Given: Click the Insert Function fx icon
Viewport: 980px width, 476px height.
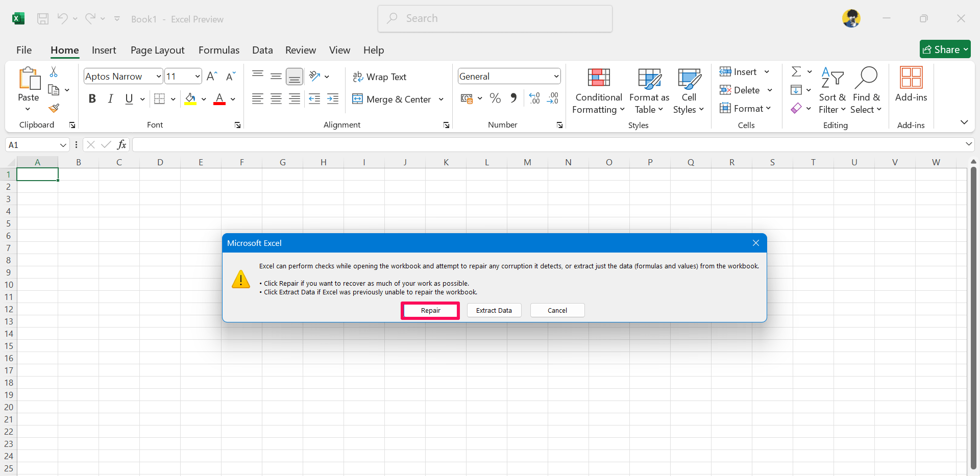Looking at the screenshot, I should pyautogui.click(x=121, y=145).
